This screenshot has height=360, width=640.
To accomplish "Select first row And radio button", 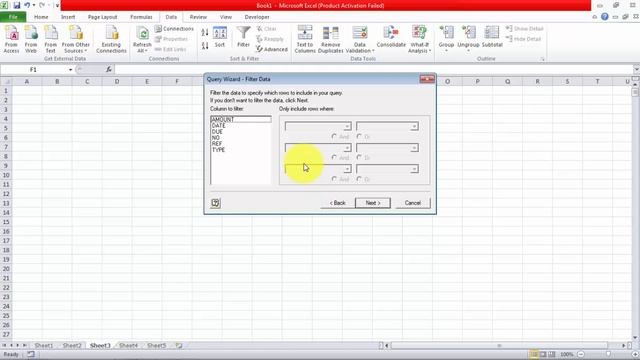I will pyautogui.click(x=334, y=136).
